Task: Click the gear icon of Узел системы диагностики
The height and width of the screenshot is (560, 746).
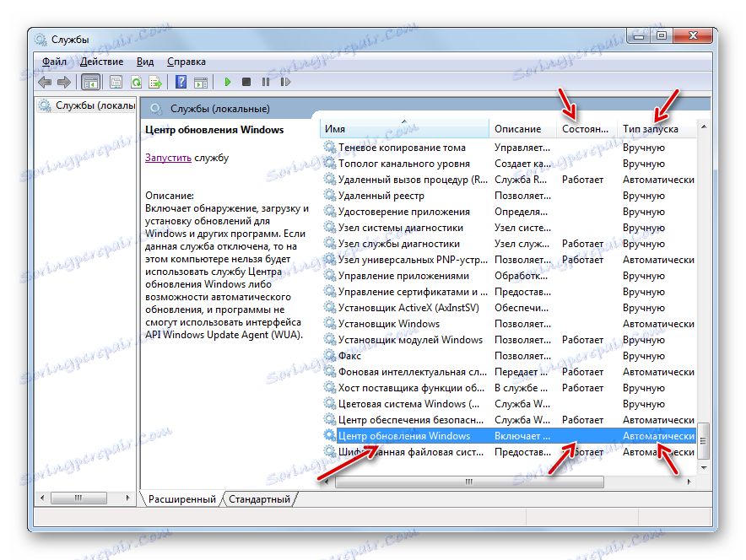Action: [x=329, y=227]
